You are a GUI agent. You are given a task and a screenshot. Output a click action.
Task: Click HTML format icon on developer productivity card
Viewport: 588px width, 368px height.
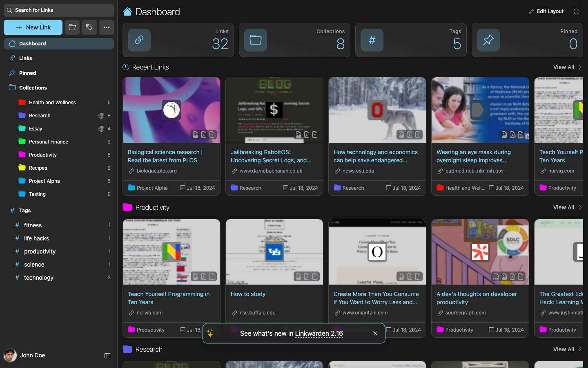496,276
